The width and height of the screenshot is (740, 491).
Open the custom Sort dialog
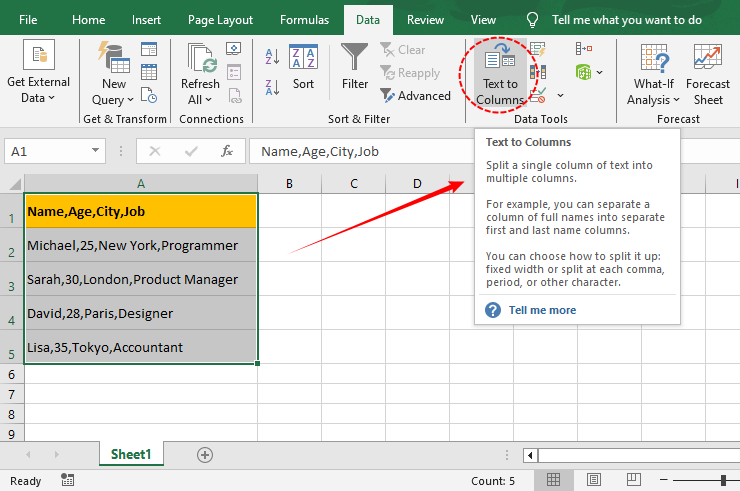(303, 67)
